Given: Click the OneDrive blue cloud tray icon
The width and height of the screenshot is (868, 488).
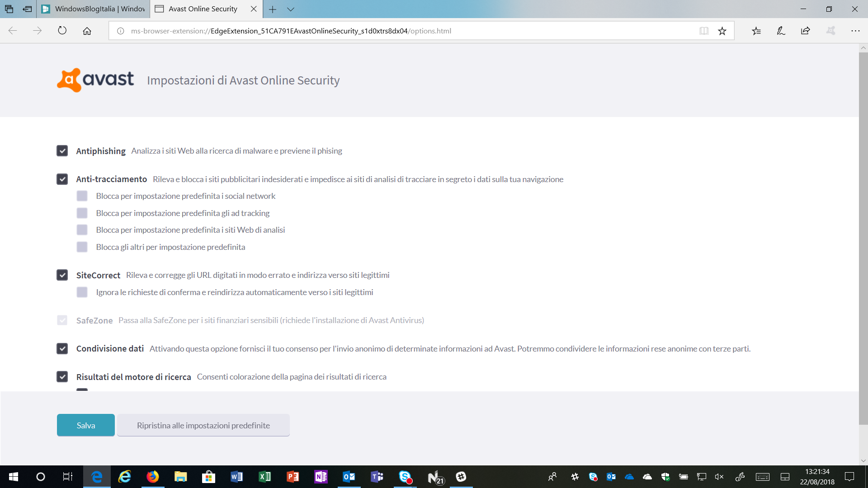Looking at the screenshot, I should click(629, 477).
